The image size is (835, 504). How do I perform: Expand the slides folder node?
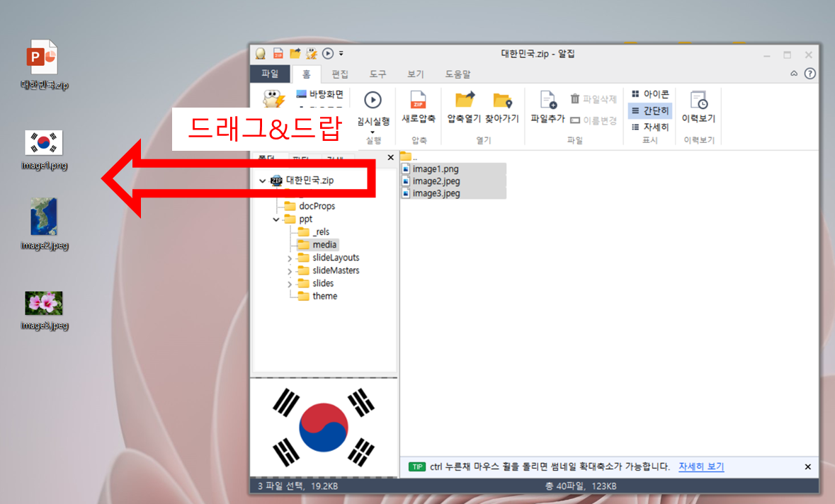point(290,284)
